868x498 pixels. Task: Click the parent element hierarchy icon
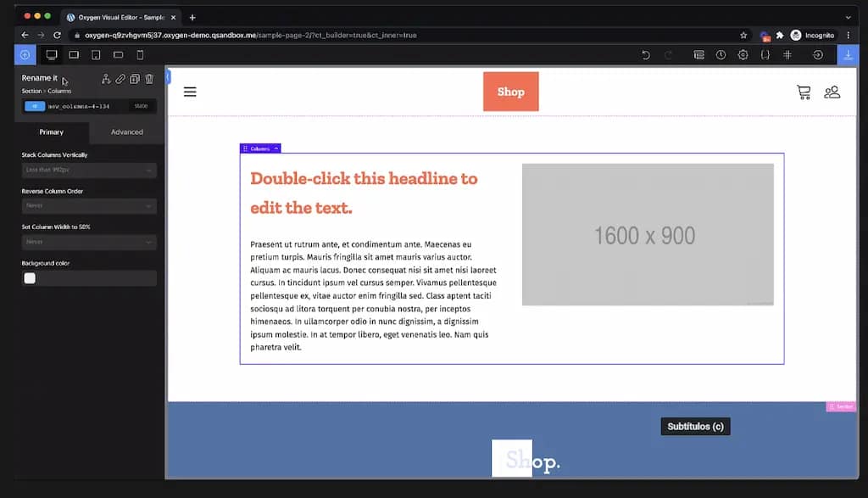coord(106,79)
